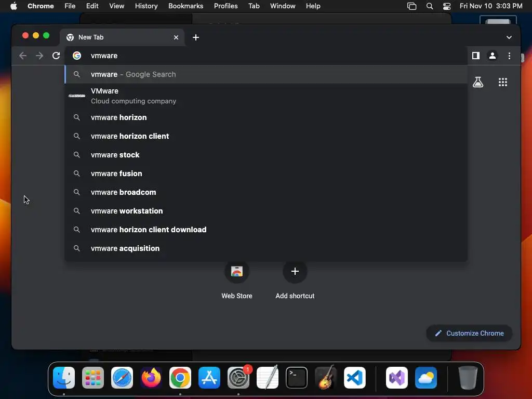532x399 pixels.
Task: Click the Chrome back arrow
Action: point(23,56)
